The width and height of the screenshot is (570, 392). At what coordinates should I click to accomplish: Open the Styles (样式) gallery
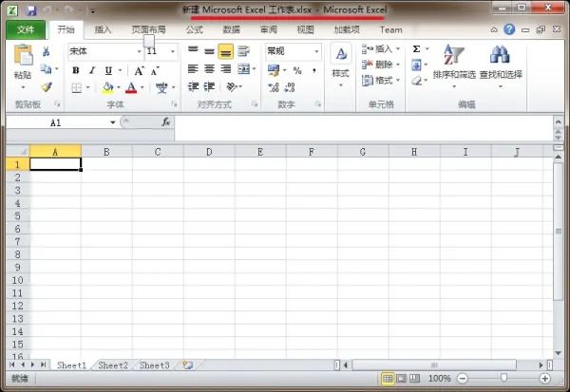tap(341, 66)
